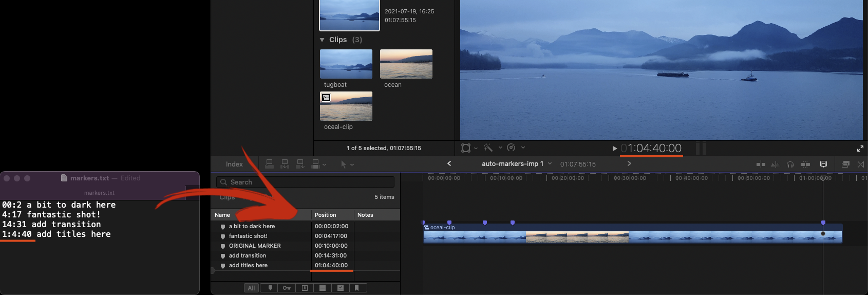Open the tools pop-up chevron

(x=352, y=165)
